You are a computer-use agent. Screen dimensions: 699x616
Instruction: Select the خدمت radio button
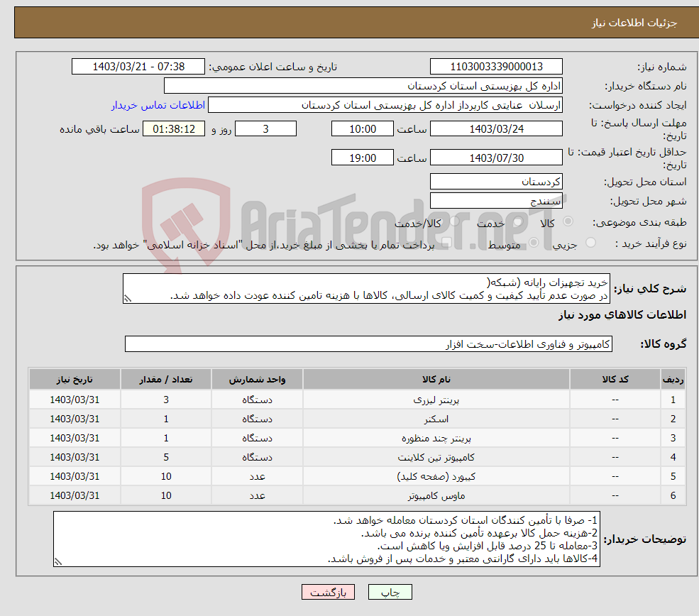(518, 221)
